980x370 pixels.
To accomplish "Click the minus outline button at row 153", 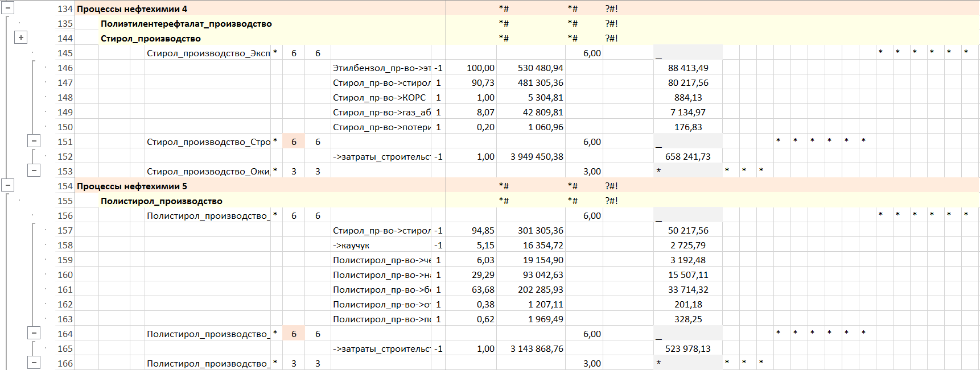I will 34,171.
